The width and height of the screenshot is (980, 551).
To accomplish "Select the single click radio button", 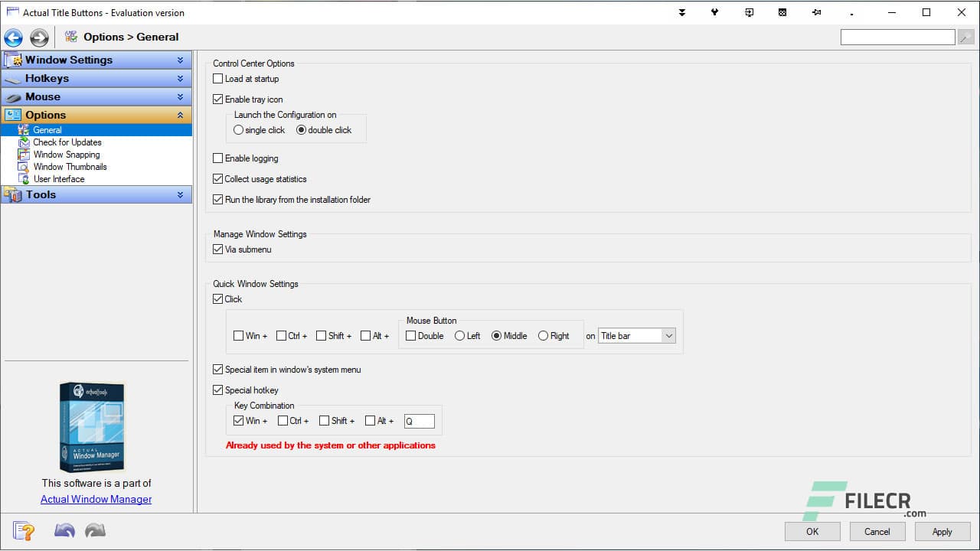I will (238, 130).
